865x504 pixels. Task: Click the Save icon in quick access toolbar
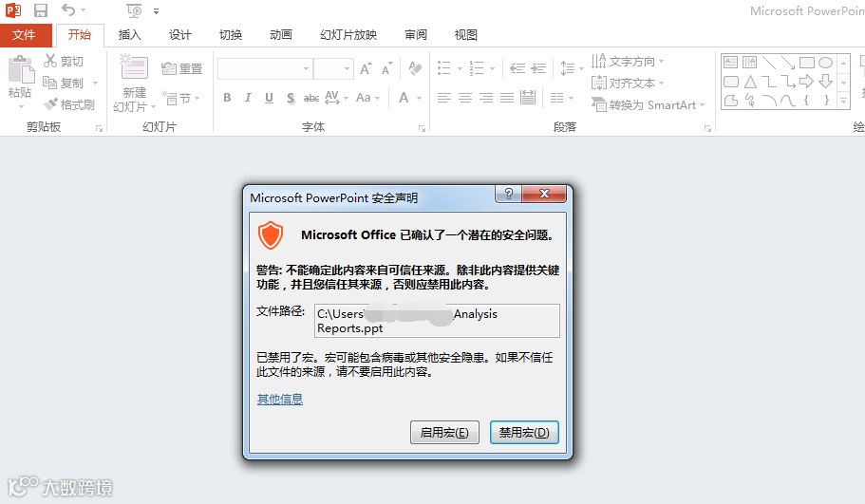pyautogui.click(x=41, y=10)
